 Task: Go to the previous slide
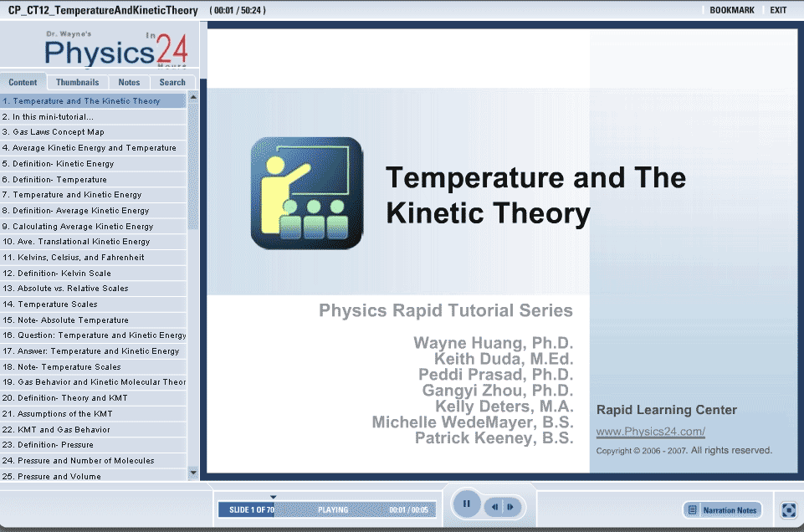(x=495, y=506)
